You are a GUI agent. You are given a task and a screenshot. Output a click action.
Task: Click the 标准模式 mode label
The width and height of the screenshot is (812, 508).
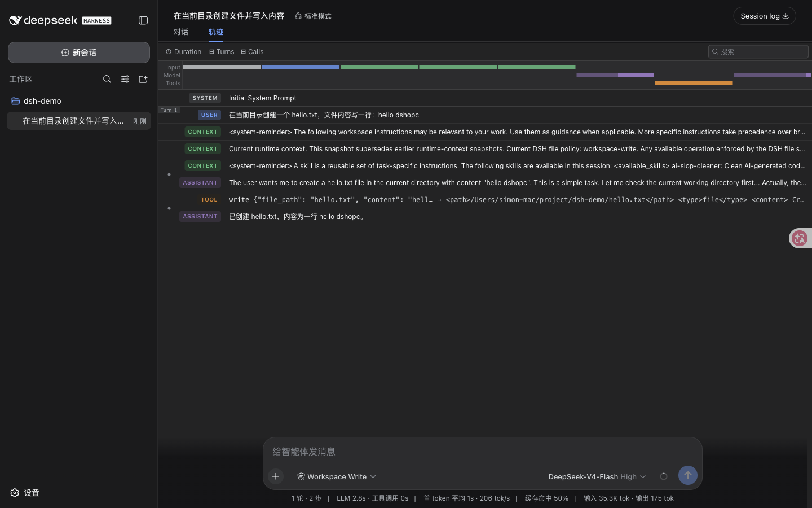pos(317,16)
